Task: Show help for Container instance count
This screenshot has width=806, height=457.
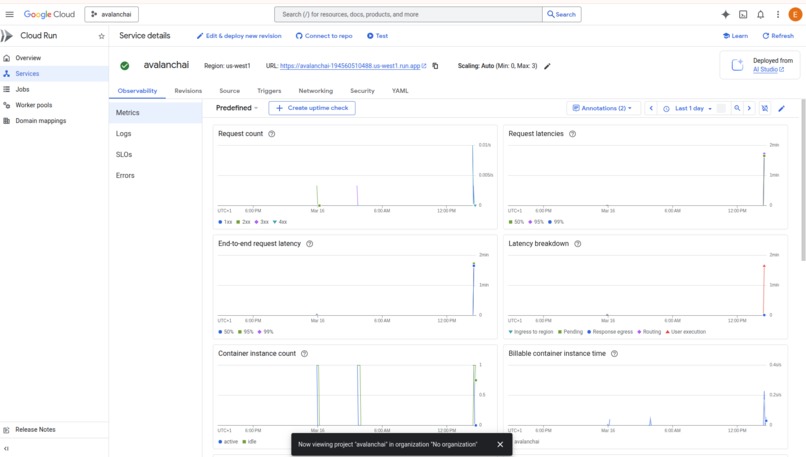Action: (304, 354)
